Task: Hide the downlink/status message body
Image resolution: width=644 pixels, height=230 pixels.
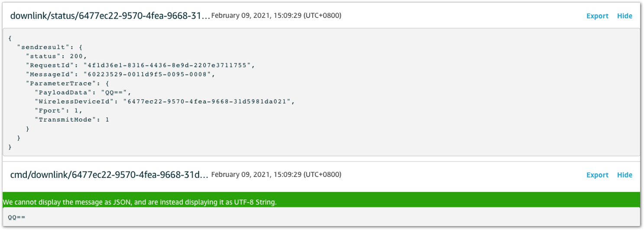Action: tap(625, 16)
